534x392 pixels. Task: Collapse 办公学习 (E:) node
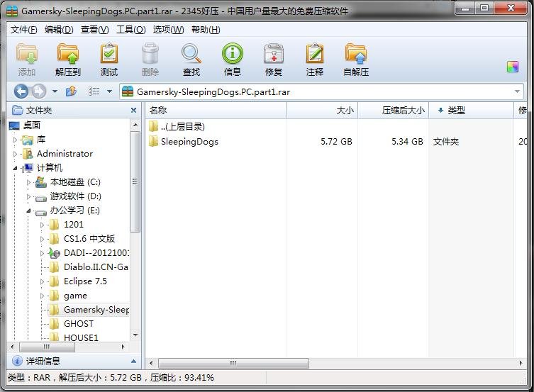28,211
